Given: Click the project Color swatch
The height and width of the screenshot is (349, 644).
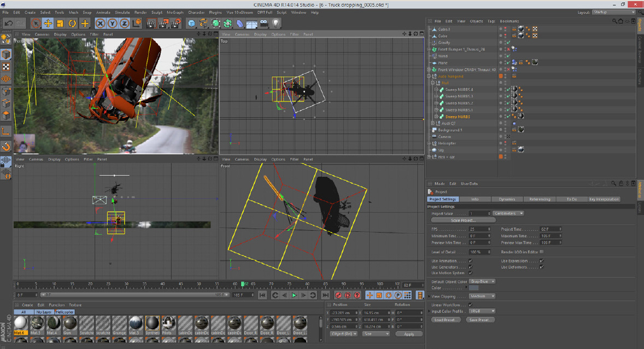Looking at the screenshot, I should 473,288.
